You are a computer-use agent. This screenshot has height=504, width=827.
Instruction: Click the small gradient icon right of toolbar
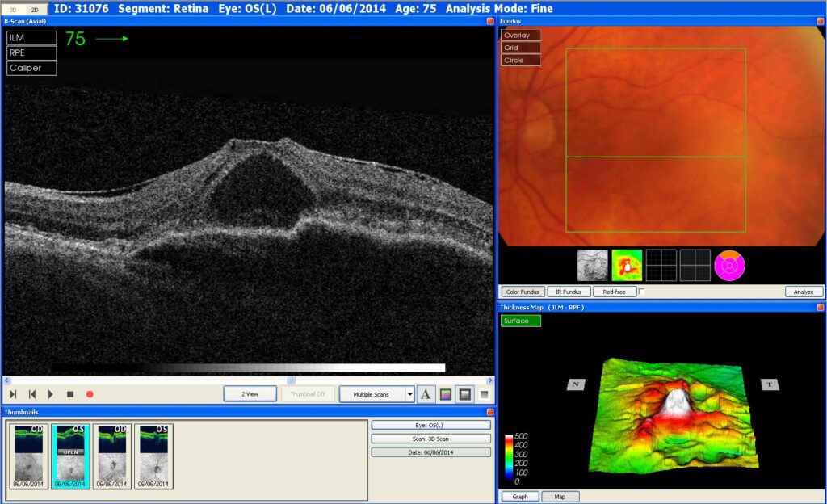[485, 394]
